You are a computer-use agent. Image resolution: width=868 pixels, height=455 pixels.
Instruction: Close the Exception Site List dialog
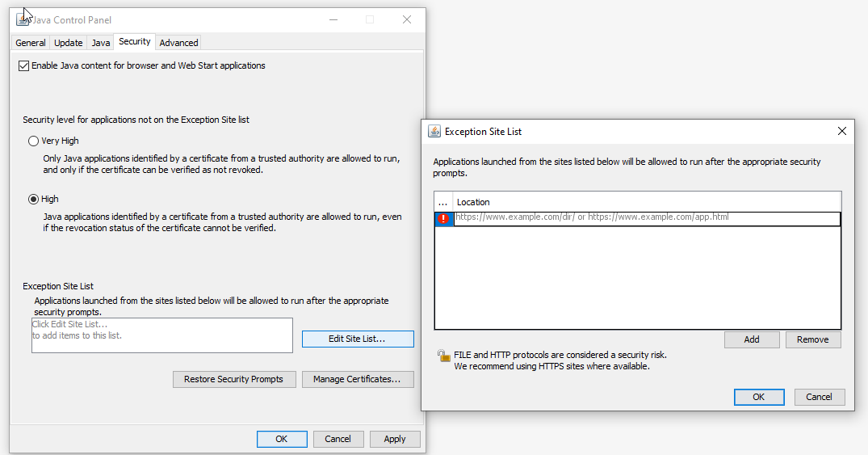842,132
